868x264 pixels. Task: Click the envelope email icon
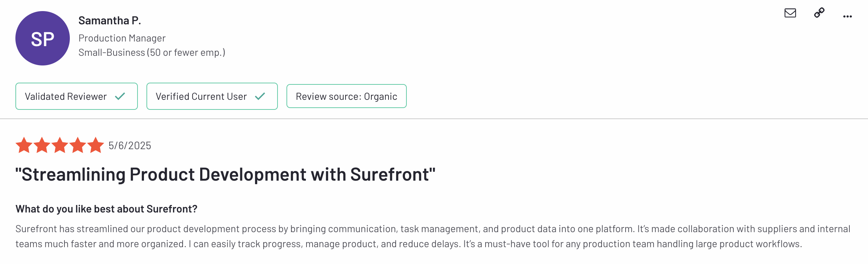tap(790, 13)
